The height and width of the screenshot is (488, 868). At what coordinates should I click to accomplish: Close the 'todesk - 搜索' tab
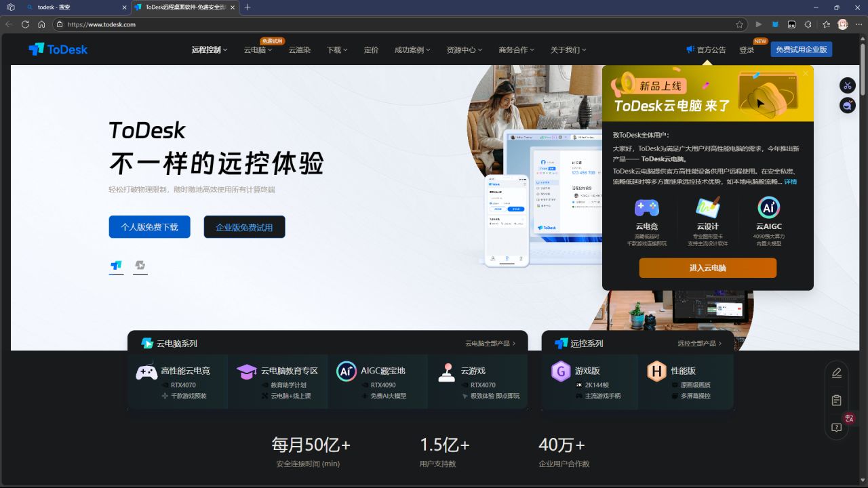(x=125, y=7)
